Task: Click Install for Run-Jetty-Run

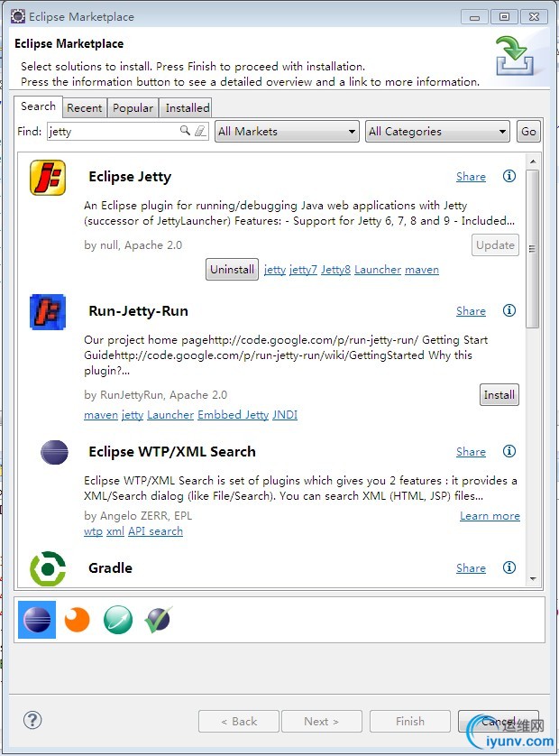Action: tap(499, 395)
